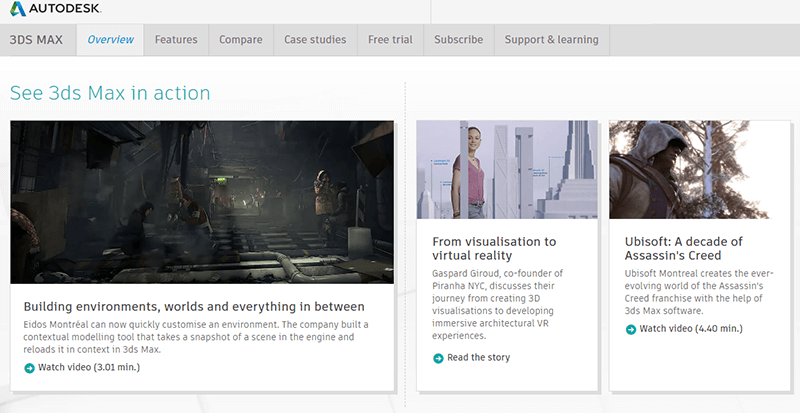Open the Assassin's Creed hooded figure thumbnail
This screenshot has width=800, height=413.
click(699, 170)
